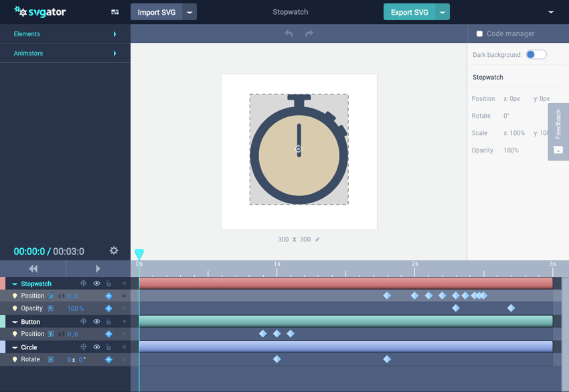Collapse the Button layer in the timeline
This screenshot has width=569, height=392.
(15, 322)
